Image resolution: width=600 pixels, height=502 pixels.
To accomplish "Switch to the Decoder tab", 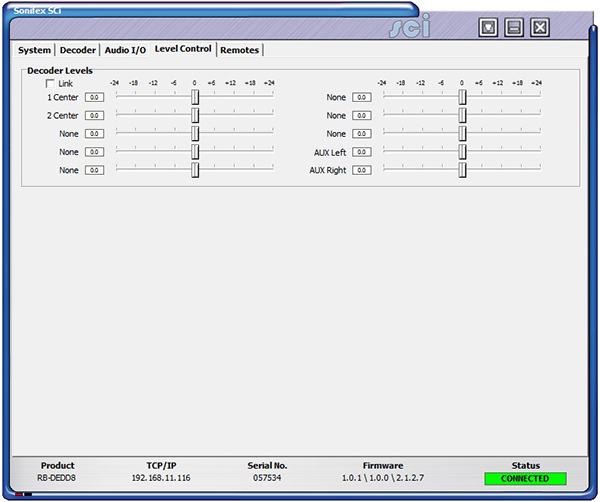I will click(x=78, y=50).
